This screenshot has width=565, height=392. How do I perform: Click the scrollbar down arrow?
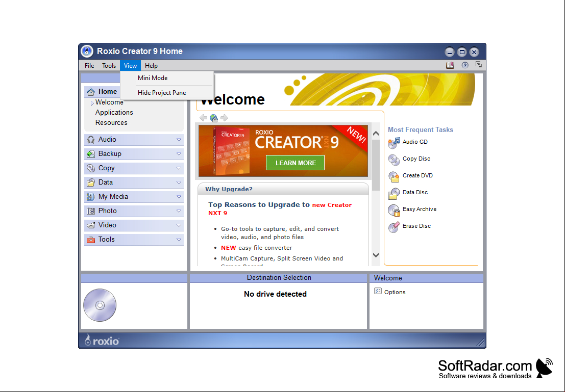pyautogui.click(x=376, y=255)
